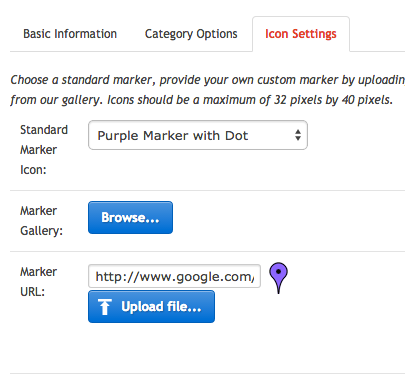Click the black dot inside the purple marker
Viewport: 405px width, 378px height.
point(278,271)
